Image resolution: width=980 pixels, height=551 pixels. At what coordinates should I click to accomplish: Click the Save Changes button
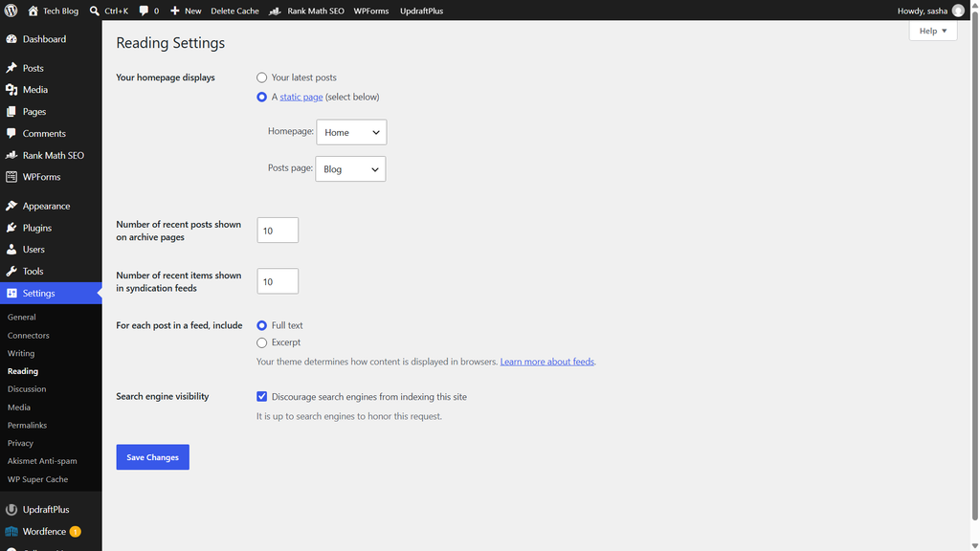click(x=152, y=457)
